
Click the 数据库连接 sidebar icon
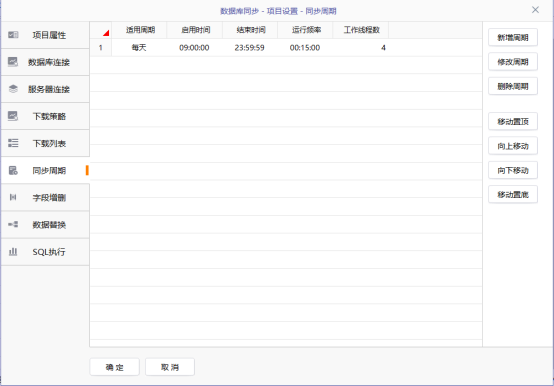coord(13,62)
